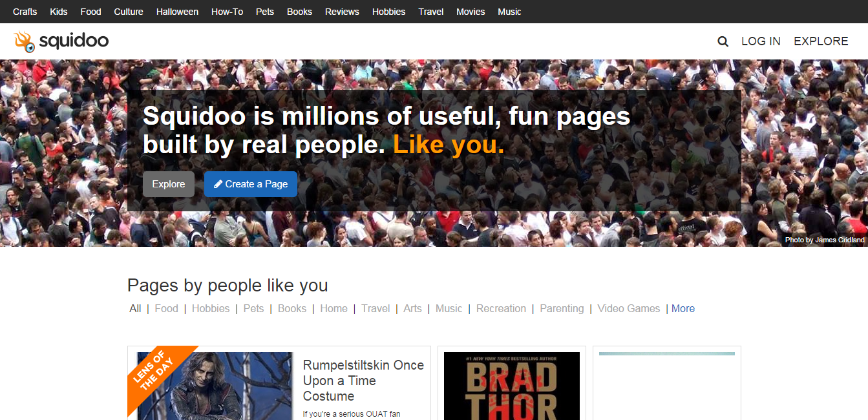The width and height of the screenshot is (868, 420).
Task: Open the Halloween category
Action: pyautogui.click(x=177, y=12)
